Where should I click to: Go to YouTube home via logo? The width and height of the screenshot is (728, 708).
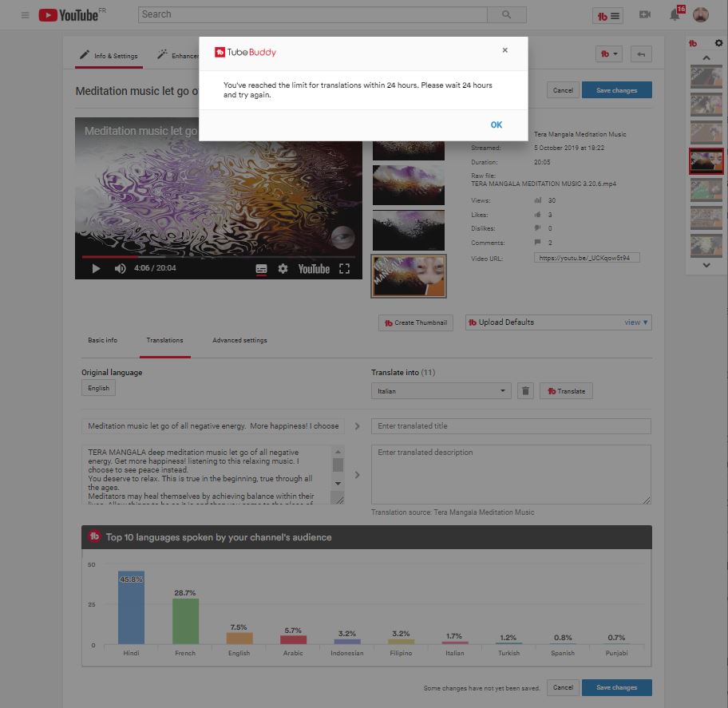pyautogui.click(x=69, y=15)
